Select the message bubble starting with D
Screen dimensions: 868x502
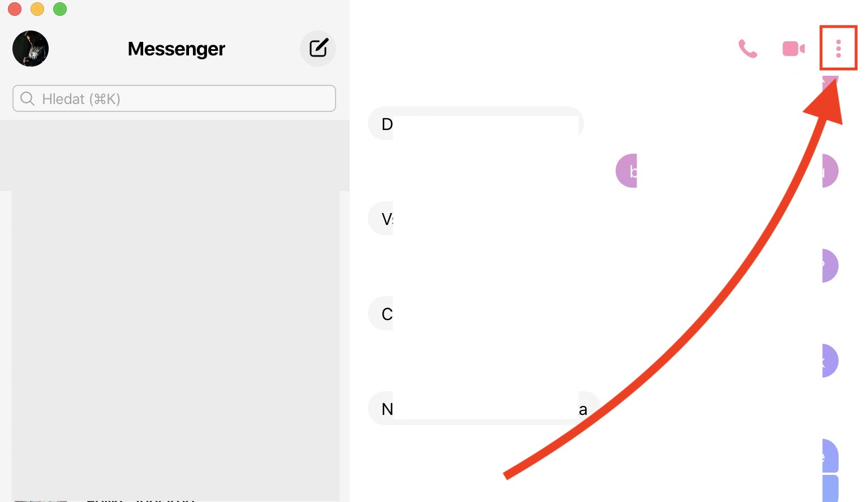point(386,124)
